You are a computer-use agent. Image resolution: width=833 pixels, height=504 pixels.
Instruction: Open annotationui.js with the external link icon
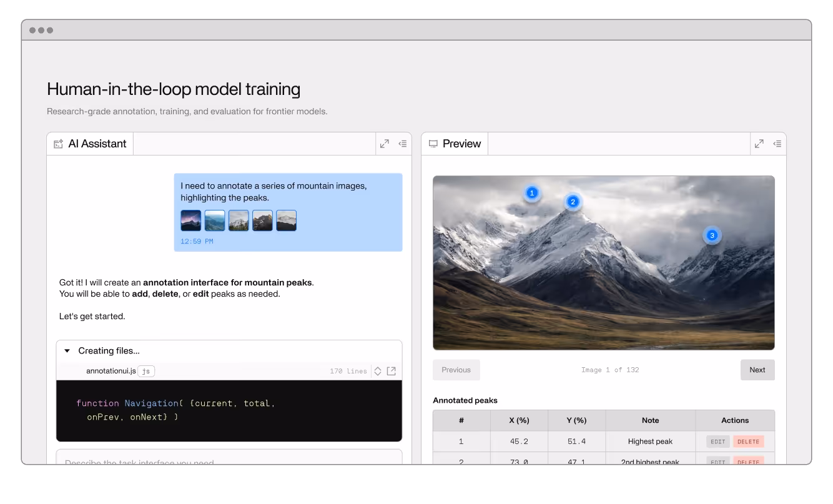coord(392,370)
